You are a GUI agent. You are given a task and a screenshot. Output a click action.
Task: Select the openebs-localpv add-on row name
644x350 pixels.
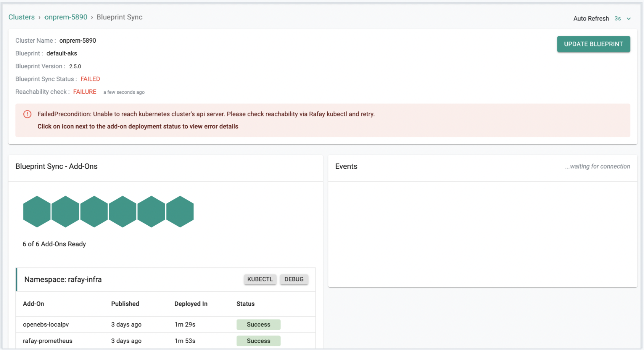pyautogui.click(x=46, y=324)
